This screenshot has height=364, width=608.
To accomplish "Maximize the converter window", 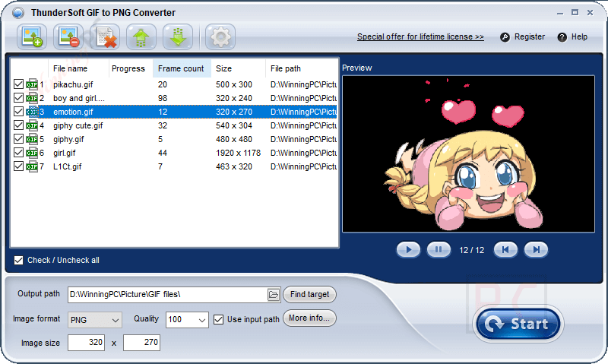I will click(575, 13).
